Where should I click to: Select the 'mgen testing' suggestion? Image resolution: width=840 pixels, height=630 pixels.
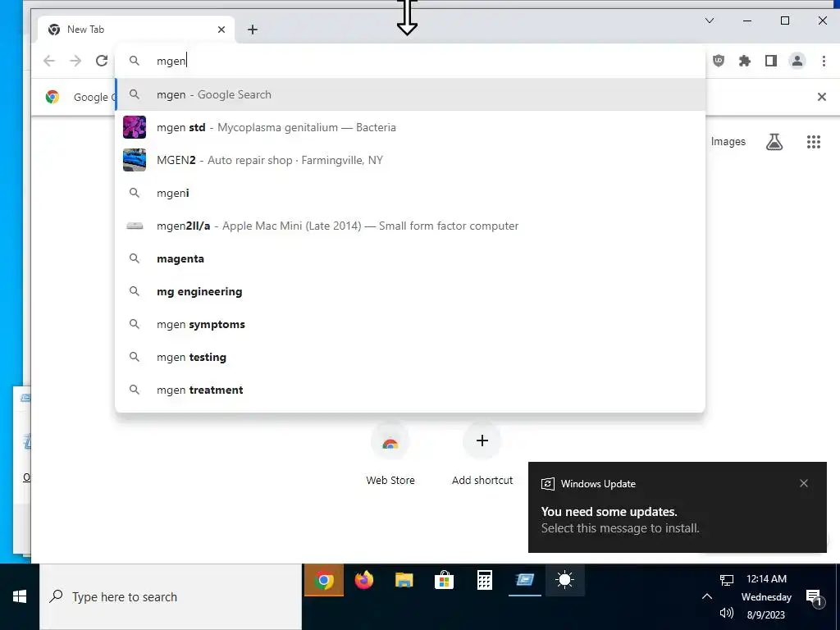click(410, 358)
